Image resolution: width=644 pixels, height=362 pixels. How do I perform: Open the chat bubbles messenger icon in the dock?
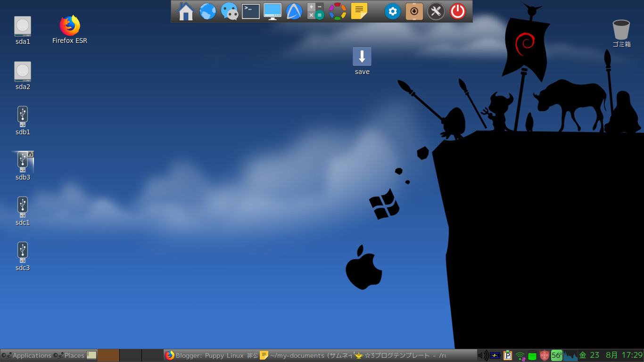click(230, 11)
